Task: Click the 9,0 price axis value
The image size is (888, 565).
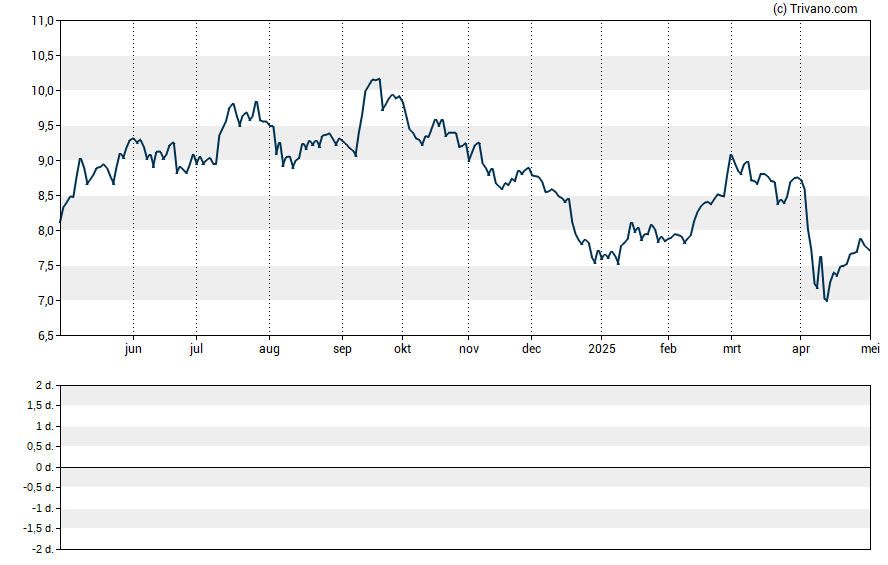Action: pyautogui.click(x=46, y=161)
